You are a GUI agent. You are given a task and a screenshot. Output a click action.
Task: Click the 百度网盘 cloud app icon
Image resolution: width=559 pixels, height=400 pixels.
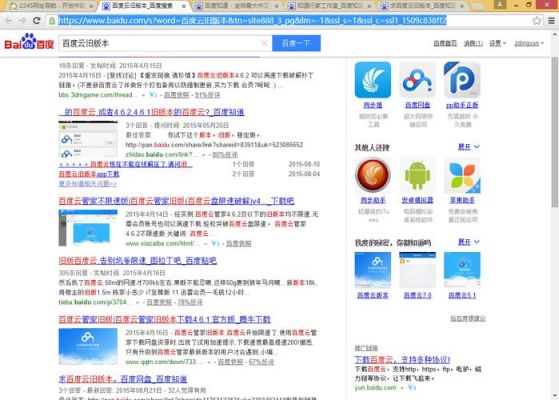point(417,80)
